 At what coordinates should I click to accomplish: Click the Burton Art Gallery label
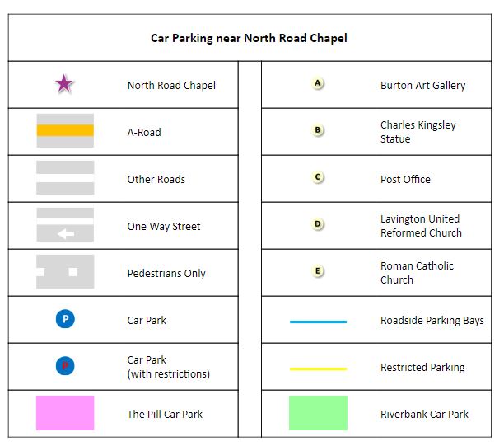(422, 85)
